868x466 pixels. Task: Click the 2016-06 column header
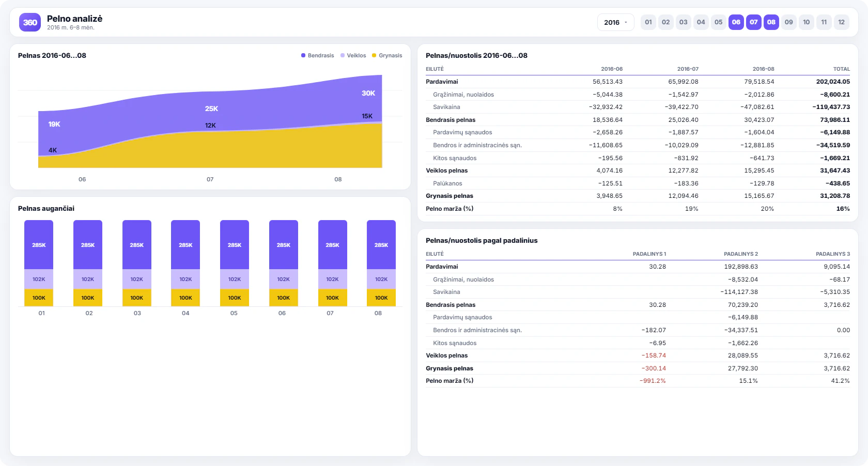[x=612, y=69]
